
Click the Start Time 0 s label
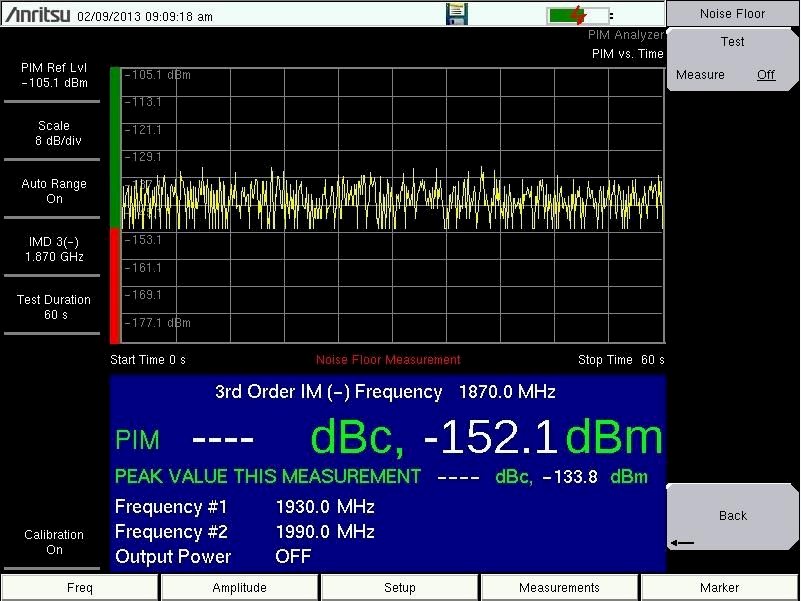(148, 360)
